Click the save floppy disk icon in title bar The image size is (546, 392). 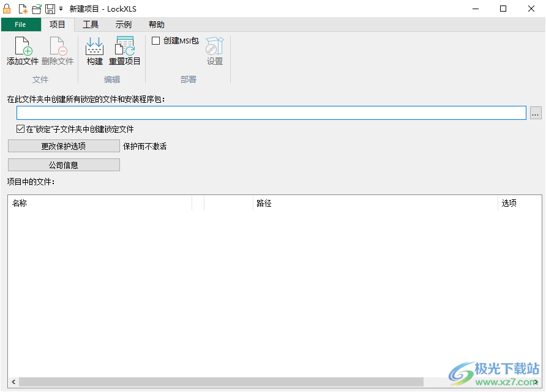click(x=50, y=9)
